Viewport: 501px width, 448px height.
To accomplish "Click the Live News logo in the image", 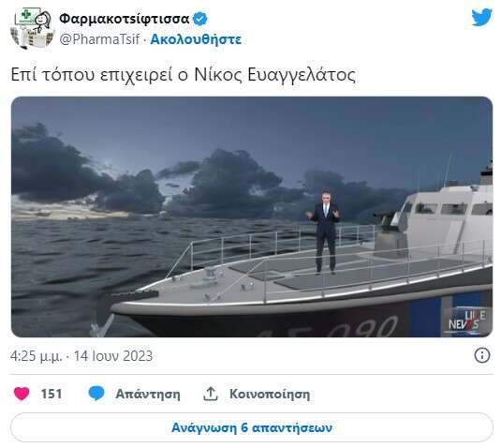I will [466, 321].
